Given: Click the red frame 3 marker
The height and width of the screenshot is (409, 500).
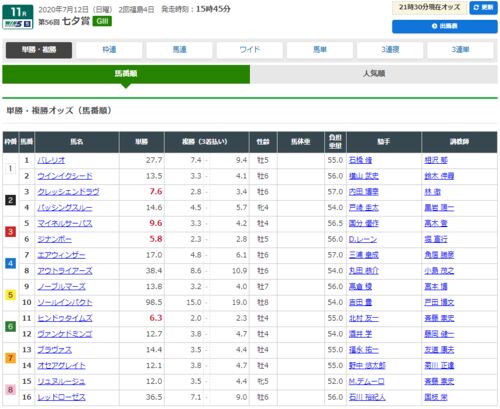Looking at the screenshot, I should 10,232.
